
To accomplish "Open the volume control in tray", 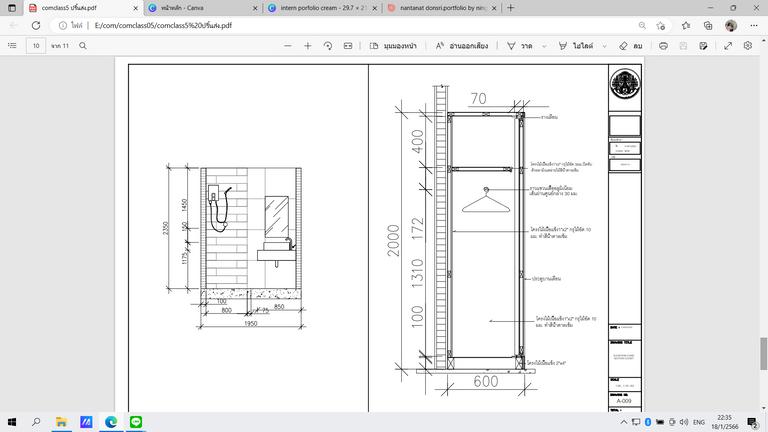I will (x=684, y=422).
